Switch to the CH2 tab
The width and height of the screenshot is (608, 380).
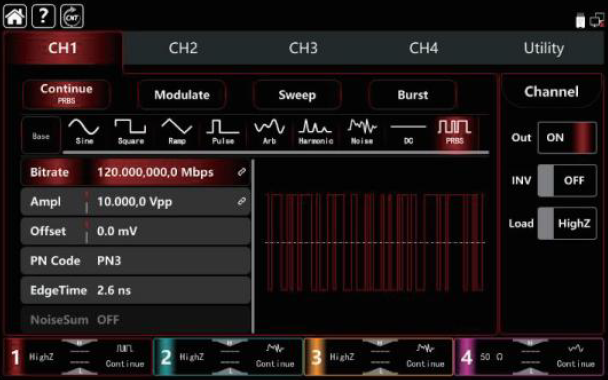(x=183, y=48)
